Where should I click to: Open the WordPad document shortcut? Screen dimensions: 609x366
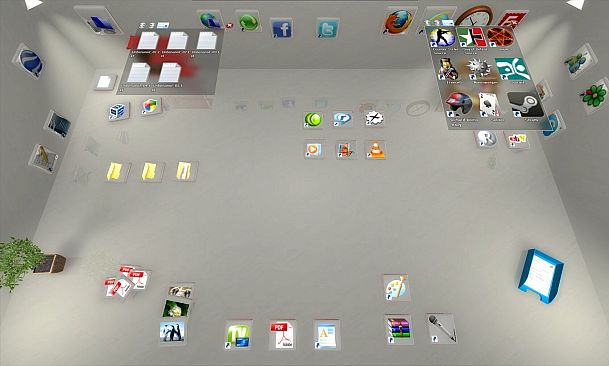tap(327, 335)
